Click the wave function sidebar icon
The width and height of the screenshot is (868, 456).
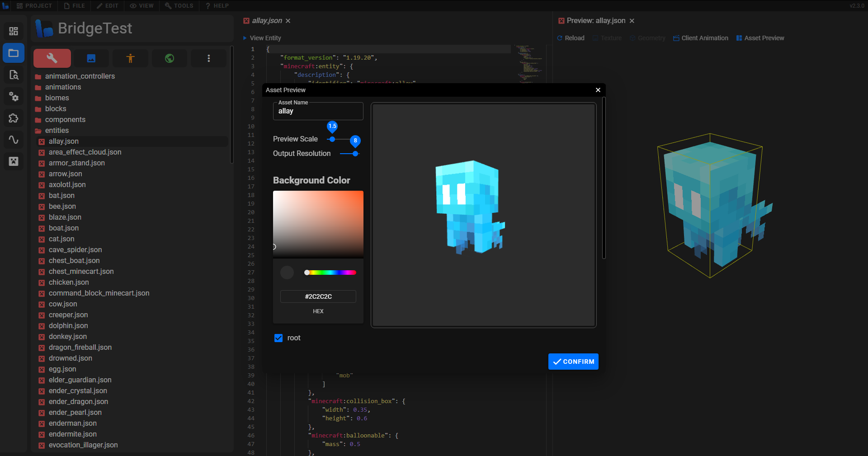pos(14,140)
